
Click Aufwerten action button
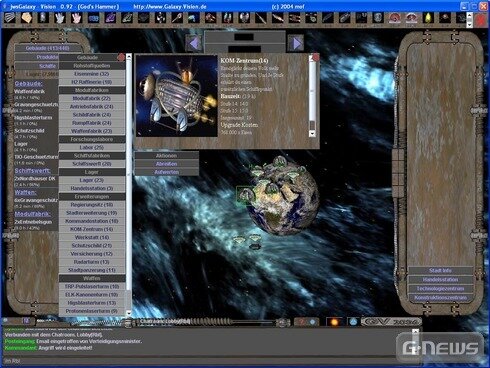point(166,172)
